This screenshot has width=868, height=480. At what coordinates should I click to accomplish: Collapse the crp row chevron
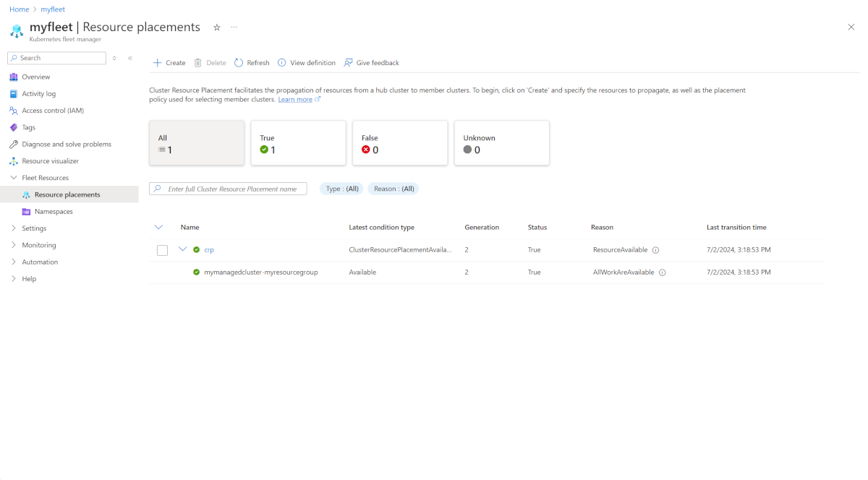pyautogui.click(x=182, y=249)
